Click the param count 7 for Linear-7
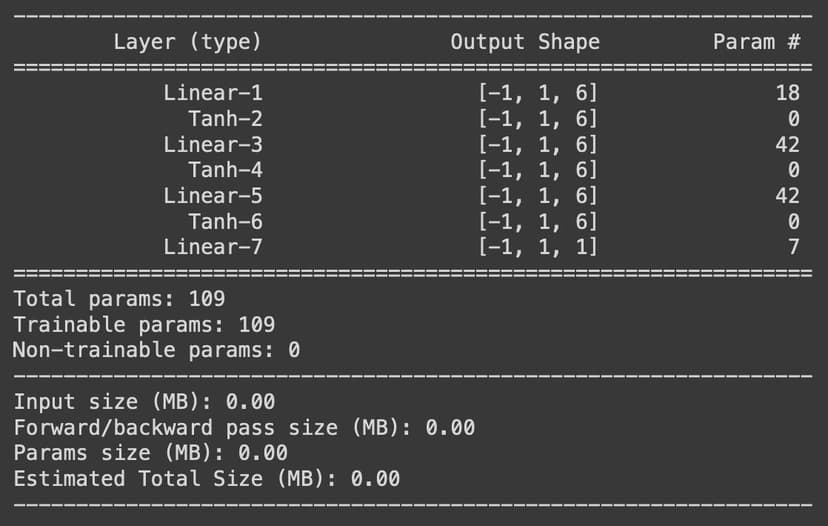 coord(794,247)
